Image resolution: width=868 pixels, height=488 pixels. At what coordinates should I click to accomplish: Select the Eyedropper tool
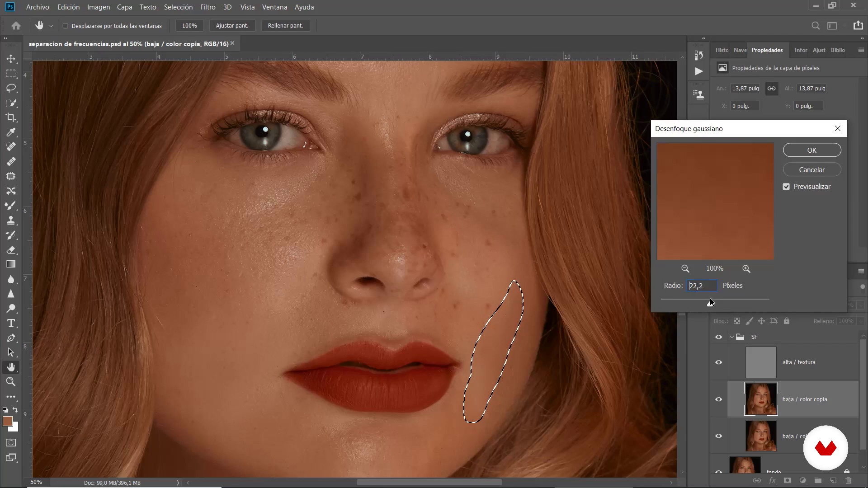click(x=11, y=132)
